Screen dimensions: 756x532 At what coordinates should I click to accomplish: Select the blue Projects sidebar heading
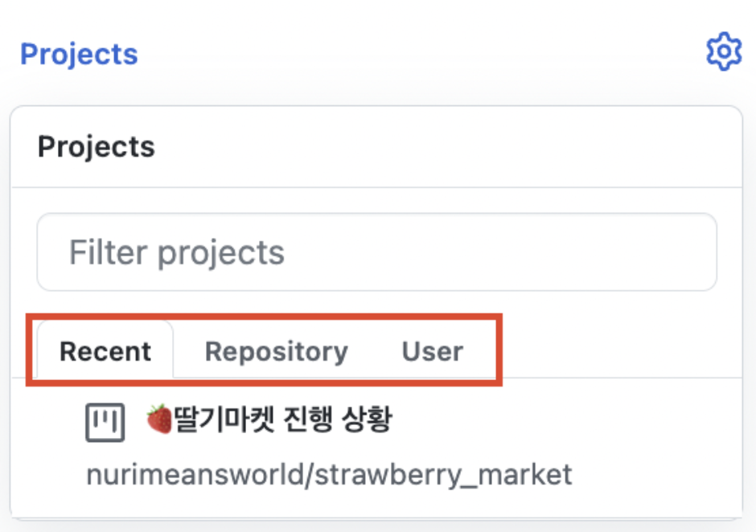(79, 54)
